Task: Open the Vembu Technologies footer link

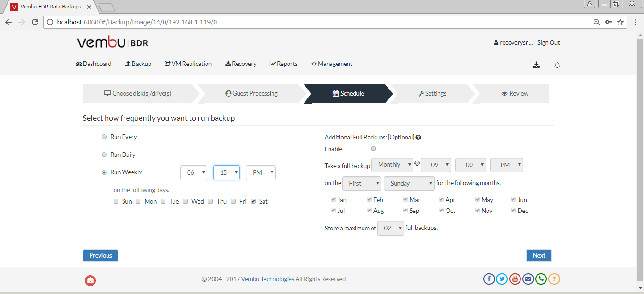Action: click(x=268, y=279)
